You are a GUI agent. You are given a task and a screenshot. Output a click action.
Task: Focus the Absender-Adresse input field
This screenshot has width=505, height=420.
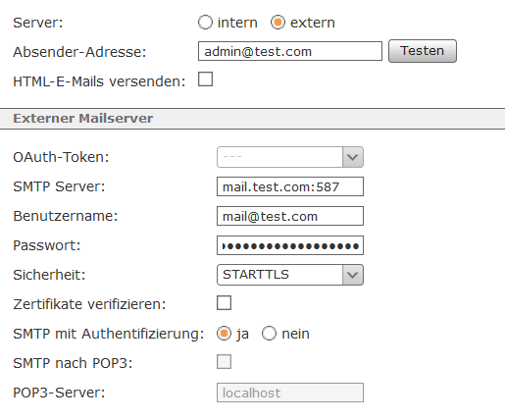(290, 51)
